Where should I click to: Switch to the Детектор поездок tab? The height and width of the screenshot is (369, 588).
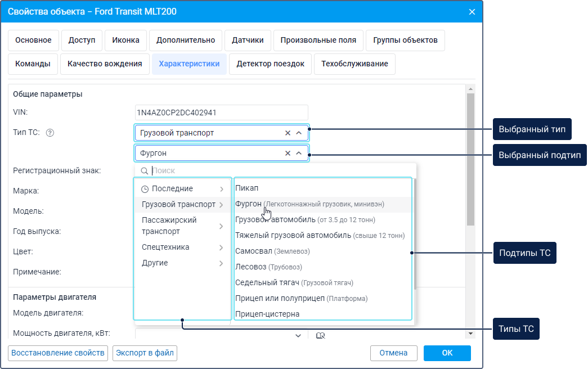pos(271,64)
